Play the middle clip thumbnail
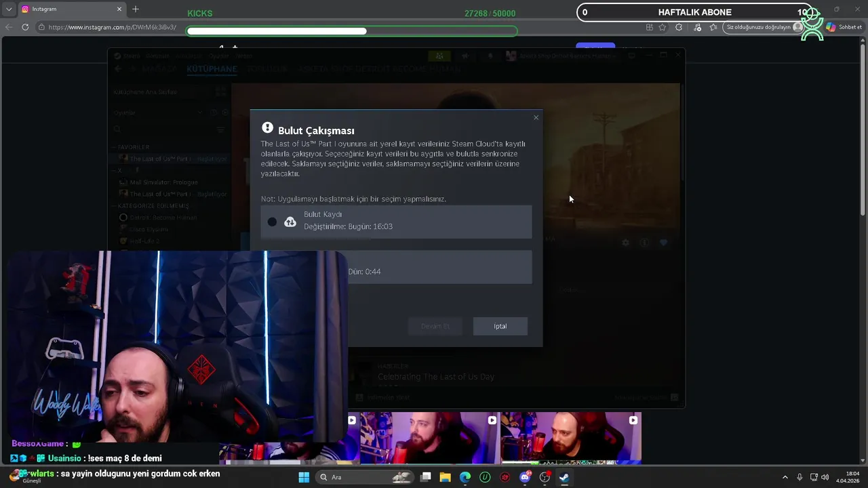868x488 pixels. pyautogui.click(x=429, y=439)
